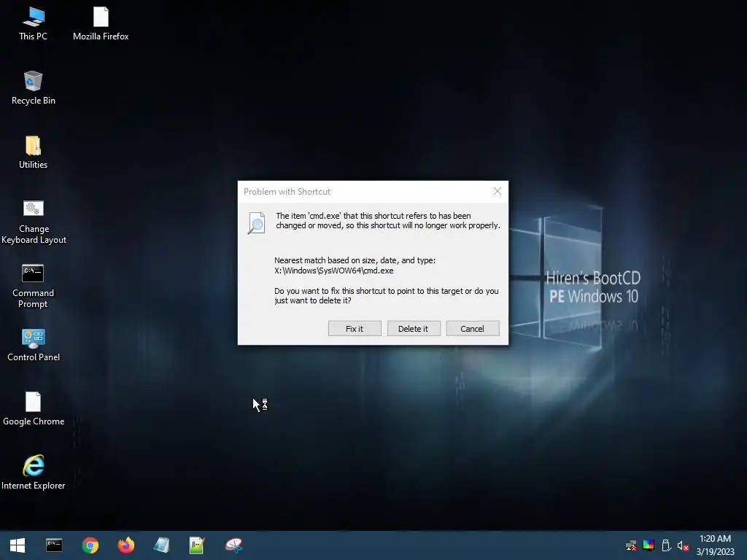This screenshot has height=560, width=747.
Task: Launch Firefox from the taskbar
Action: [x=125, y=545]
